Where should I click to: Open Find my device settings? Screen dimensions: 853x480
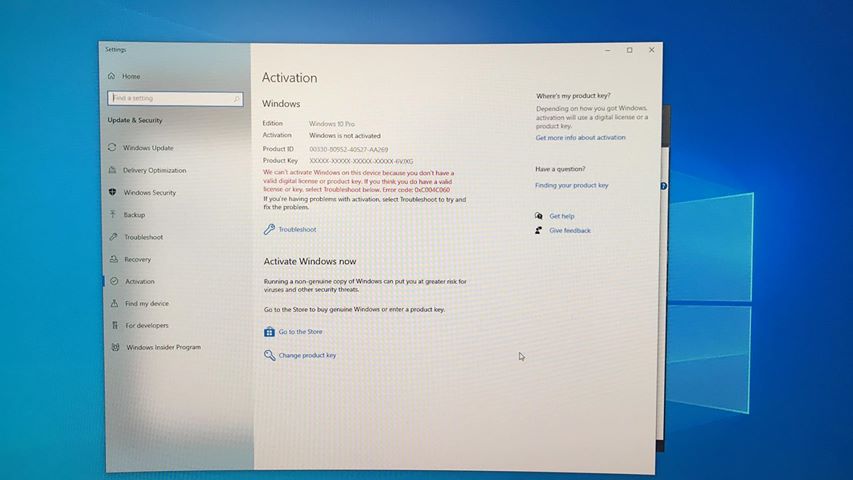click(x=147, y=304)
